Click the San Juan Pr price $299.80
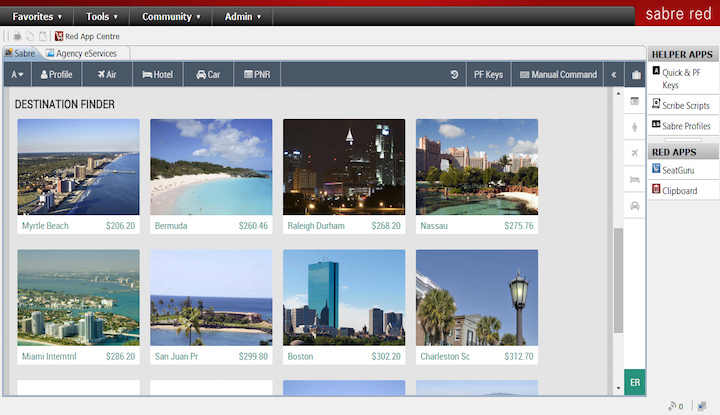The height and width of the screenshot is (415, 720). [253, 356]
